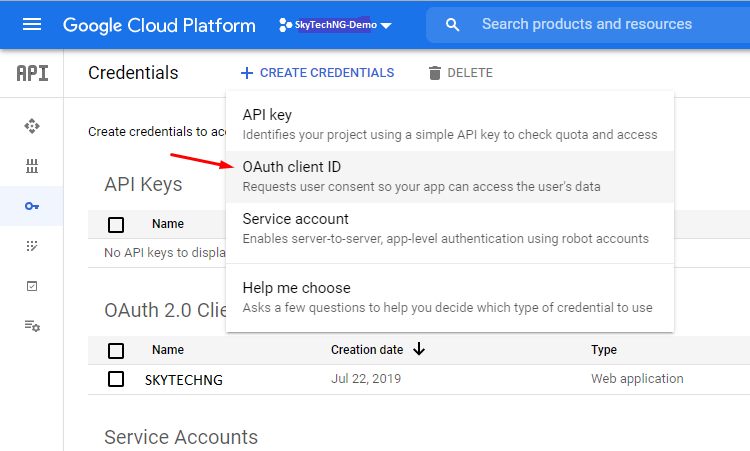Click the Delete button
This screenshot has height=451, width=750.
(460, 73)
